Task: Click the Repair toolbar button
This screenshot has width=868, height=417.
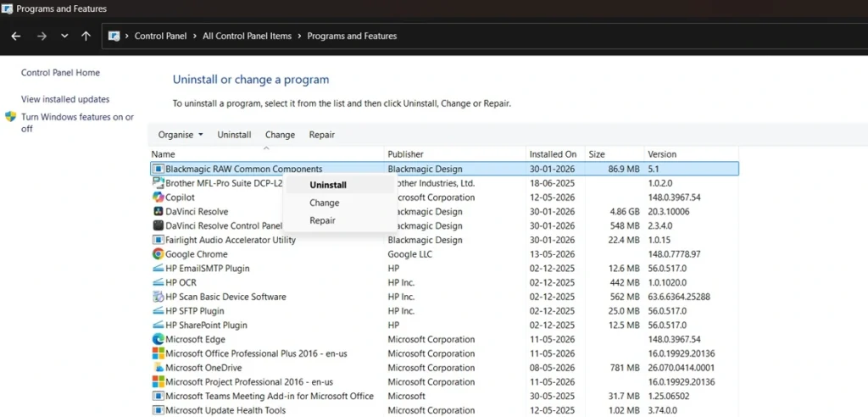Action: click(x=322, y=135)
